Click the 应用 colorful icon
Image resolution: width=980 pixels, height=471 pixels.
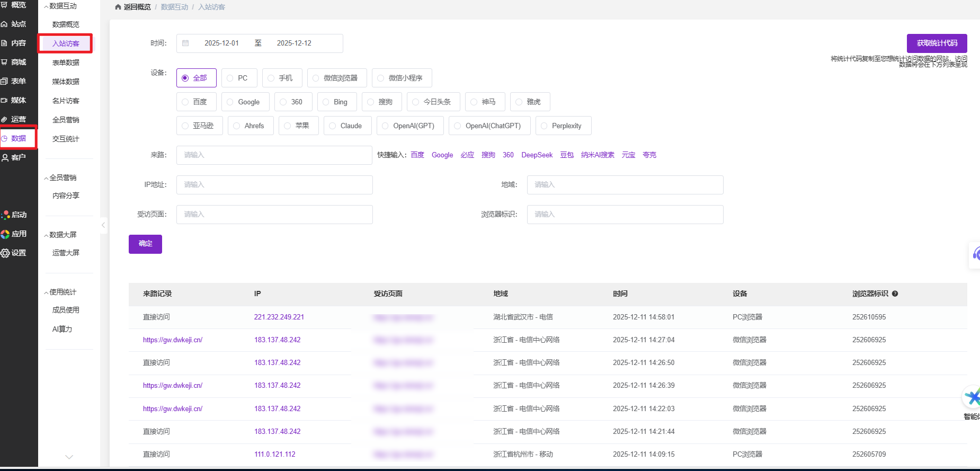5,234
